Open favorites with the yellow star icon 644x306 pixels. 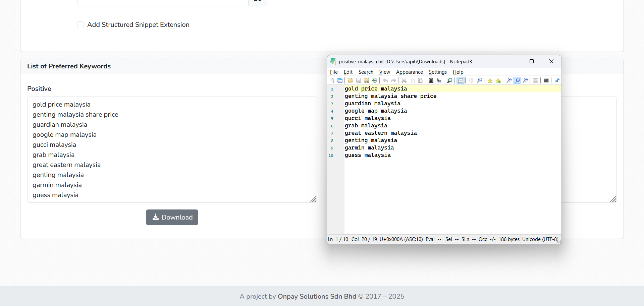coord(490,80)
